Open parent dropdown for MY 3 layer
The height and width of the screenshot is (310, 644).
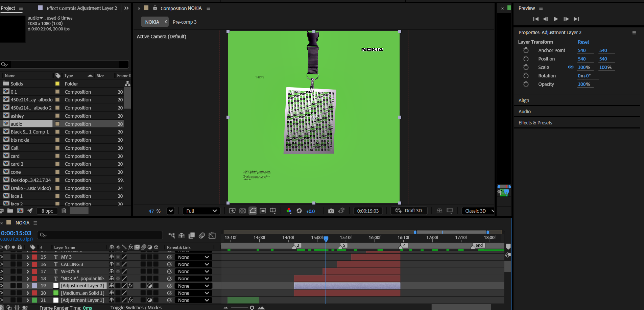[193, 257]
